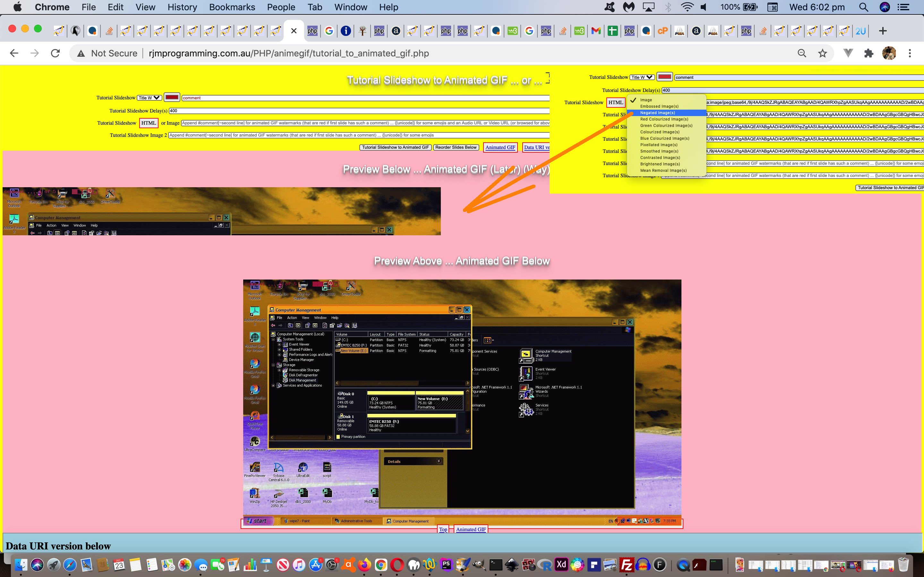Click the 'Tutorial Slideshow to Animated GIF' button

(x=395, y=147)
